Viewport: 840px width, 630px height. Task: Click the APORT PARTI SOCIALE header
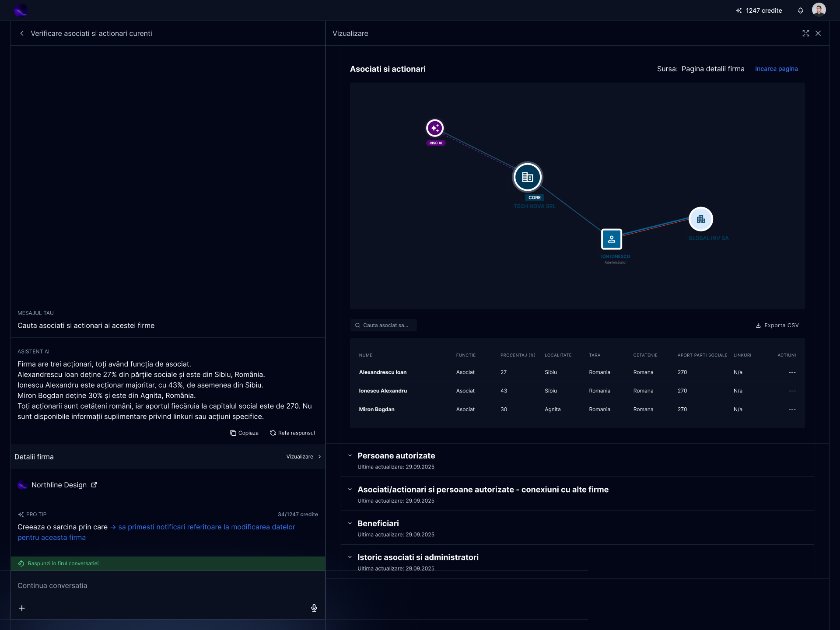(x=702, y=355)
